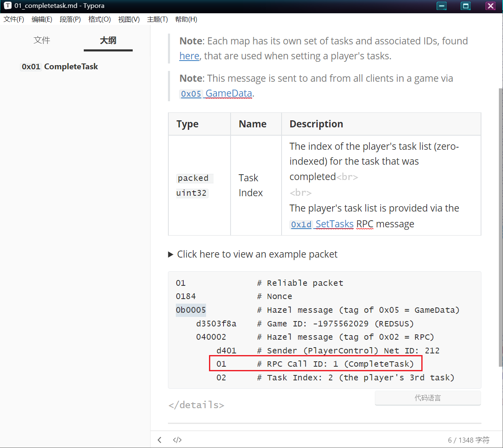The width and height of the screenshot is (503, 448).
Task: Click the '0184' Nonce code line
Action: coord(186,296)
